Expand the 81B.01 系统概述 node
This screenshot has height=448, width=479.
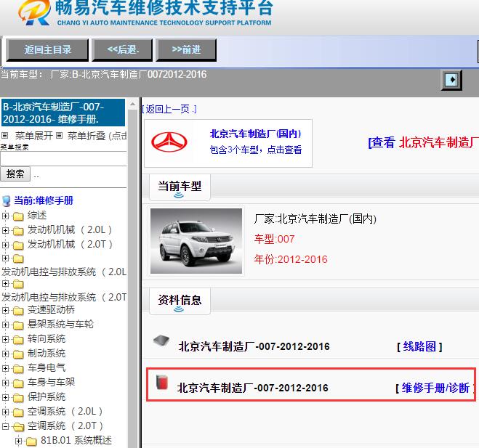point(18,441)
